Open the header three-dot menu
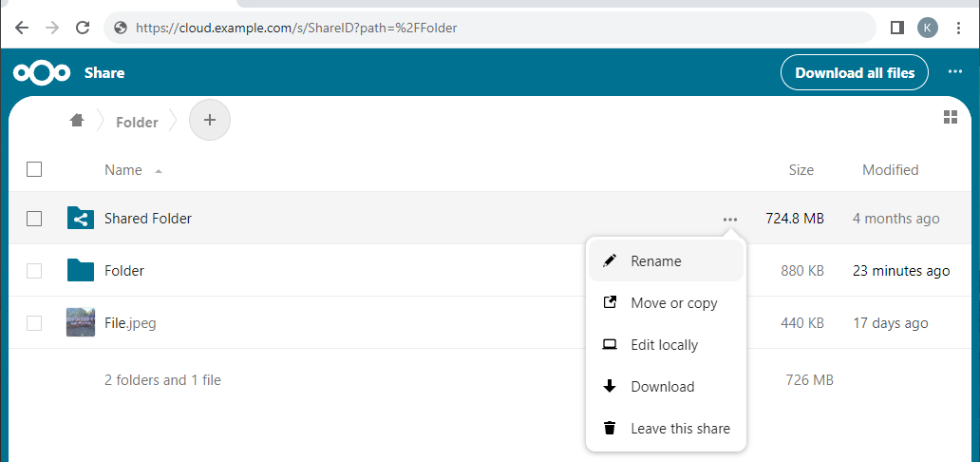Image resolution: width=980 pixels, height=462 pixels. coord(954,72)
